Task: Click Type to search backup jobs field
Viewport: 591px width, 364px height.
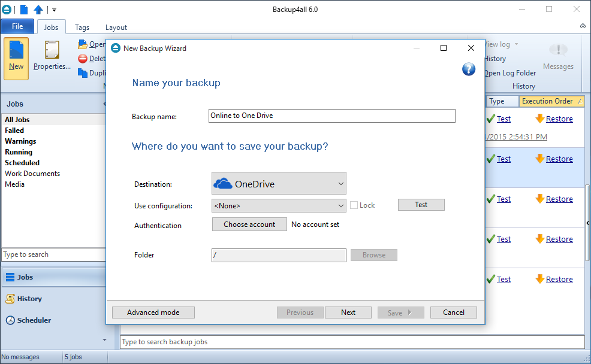Action: tap(352, 342)
